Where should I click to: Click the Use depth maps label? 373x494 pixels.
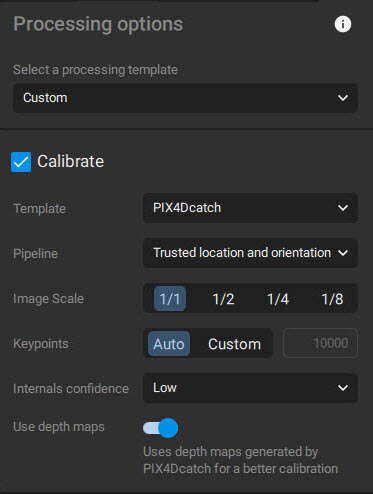59,427
